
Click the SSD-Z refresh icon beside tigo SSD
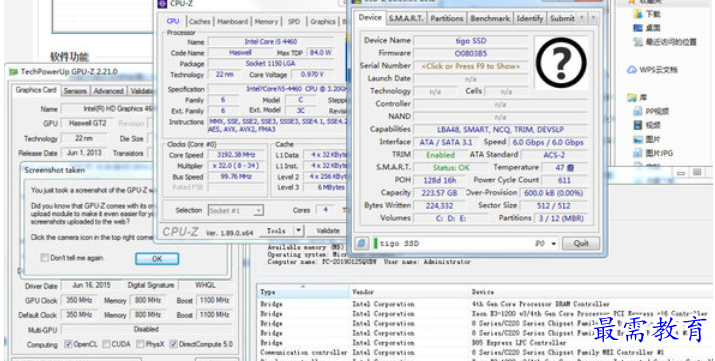(362, 243)
